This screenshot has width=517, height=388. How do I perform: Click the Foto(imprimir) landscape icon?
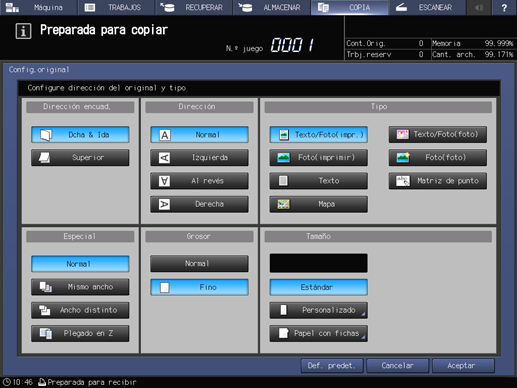click(284, 157)
